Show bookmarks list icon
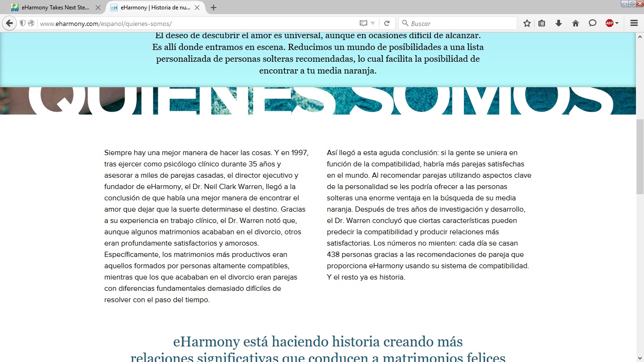This screenshot has width=644, height=362. pyautogui.click(x=542, y=23)
